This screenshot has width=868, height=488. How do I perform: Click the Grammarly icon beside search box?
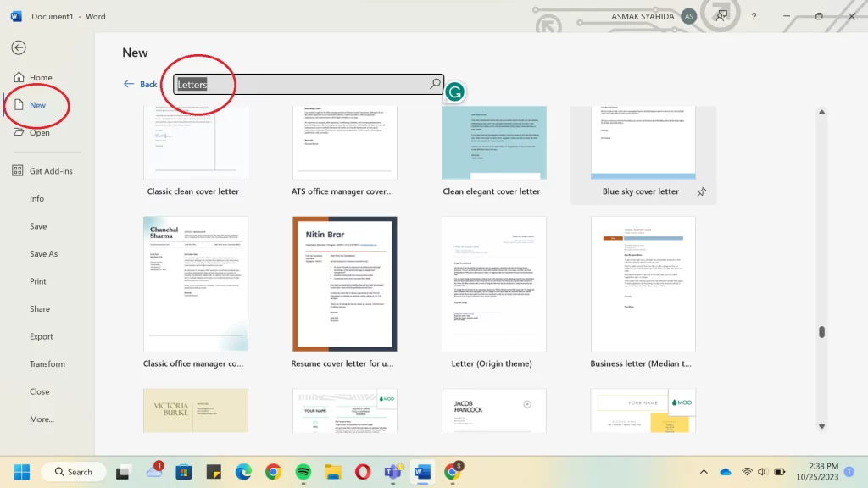(x=455, y=92)
